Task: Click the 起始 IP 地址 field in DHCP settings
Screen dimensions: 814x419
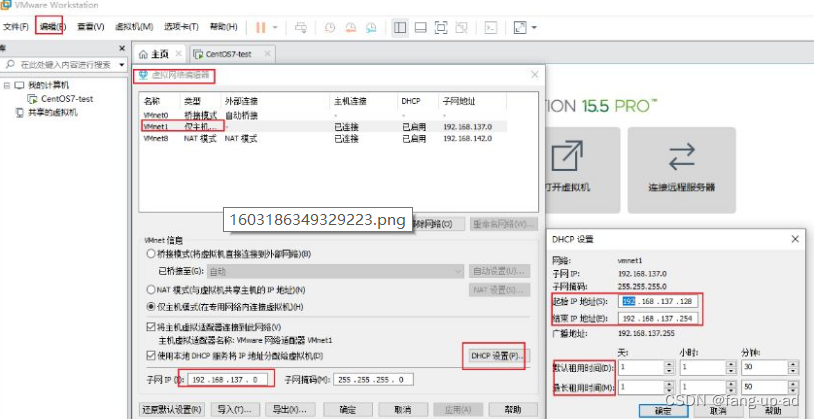Action: pos(659,302)
